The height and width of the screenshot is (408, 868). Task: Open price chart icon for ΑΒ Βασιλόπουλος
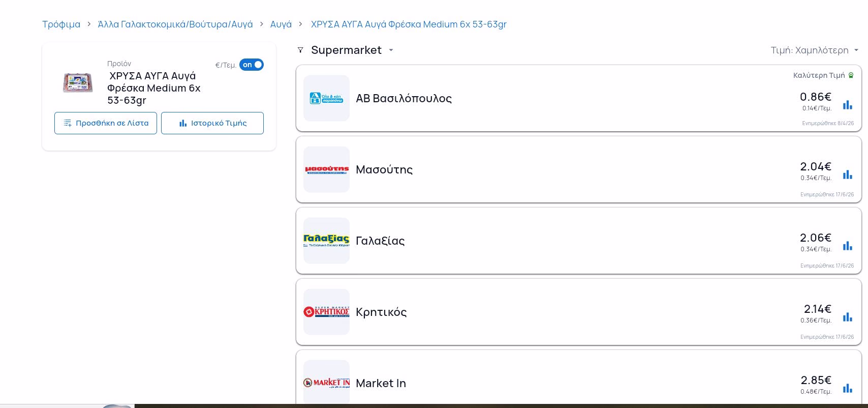click(847, 105)
